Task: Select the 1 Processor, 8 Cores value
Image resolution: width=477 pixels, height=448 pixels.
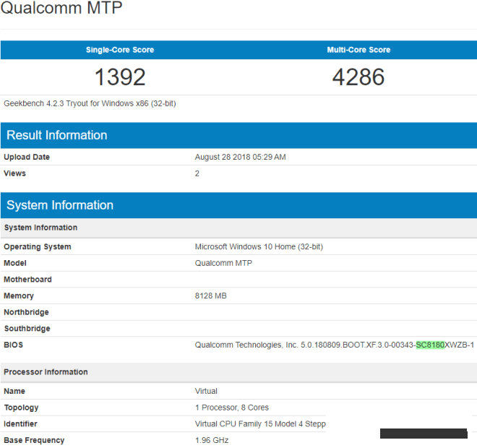Action: [x=232, y=408]
